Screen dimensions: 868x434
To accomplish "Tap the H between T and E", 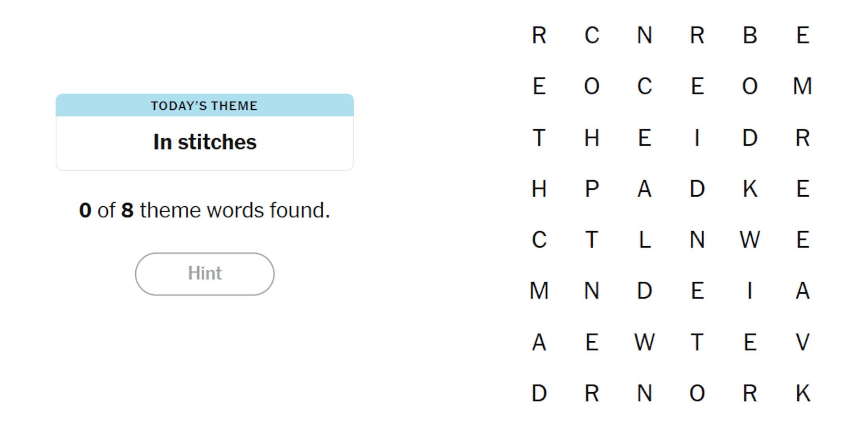I will pyautogui.click(x=592, y=138).
